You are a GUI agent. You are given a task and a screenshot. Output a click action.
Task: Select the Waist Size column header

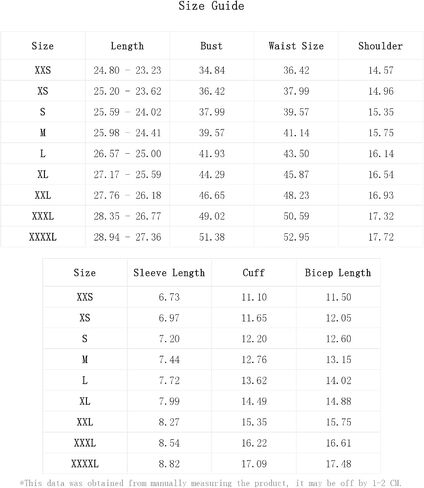pos(296,46)
